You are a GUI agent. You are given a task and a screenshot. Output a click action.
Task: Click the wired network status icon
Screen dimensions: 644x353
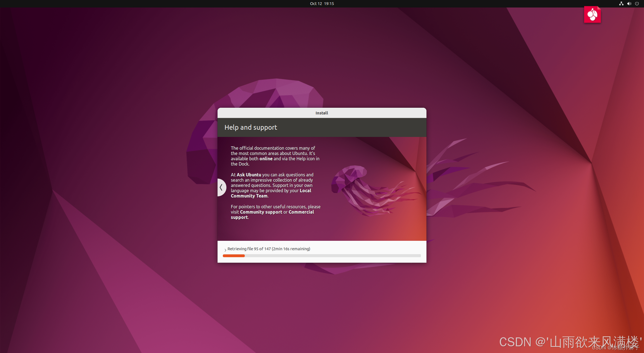(x=621, y=4)
